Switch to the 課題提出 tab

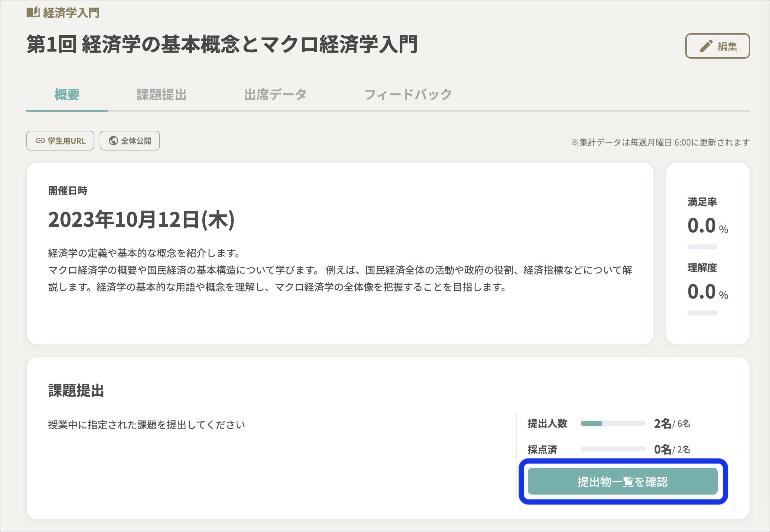click(161, 95)
